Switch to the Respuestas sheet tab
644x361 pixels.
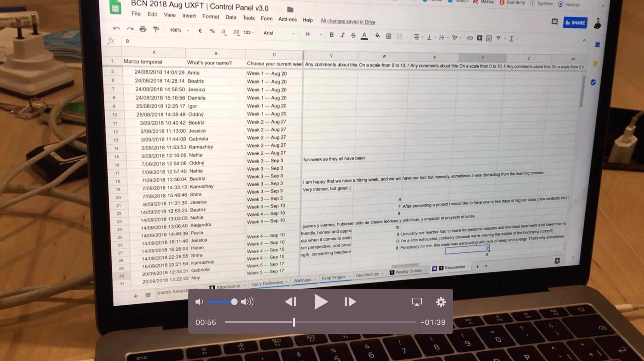click(451, 267)
